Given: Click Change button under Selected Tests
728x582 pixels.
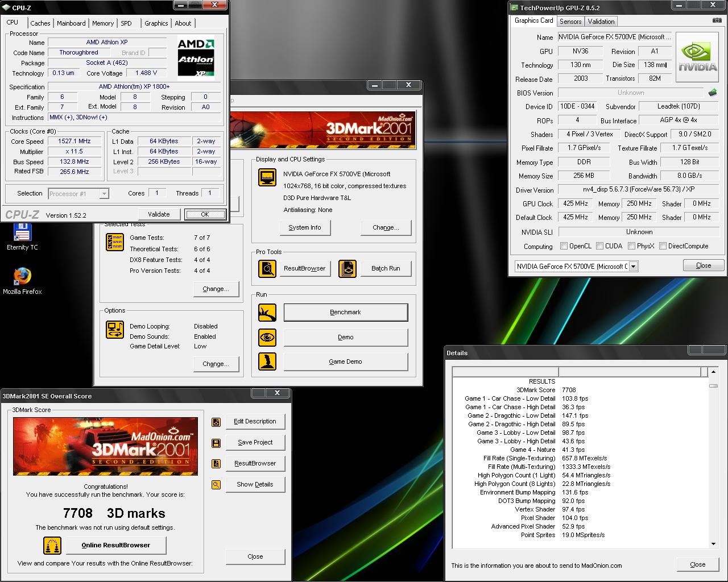Looking at the screenshot, I should coord(216,289).
